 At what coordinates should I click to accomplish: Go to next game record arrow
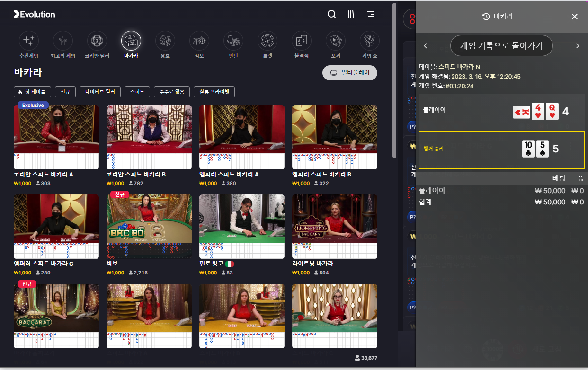click(x=578, y=46)
